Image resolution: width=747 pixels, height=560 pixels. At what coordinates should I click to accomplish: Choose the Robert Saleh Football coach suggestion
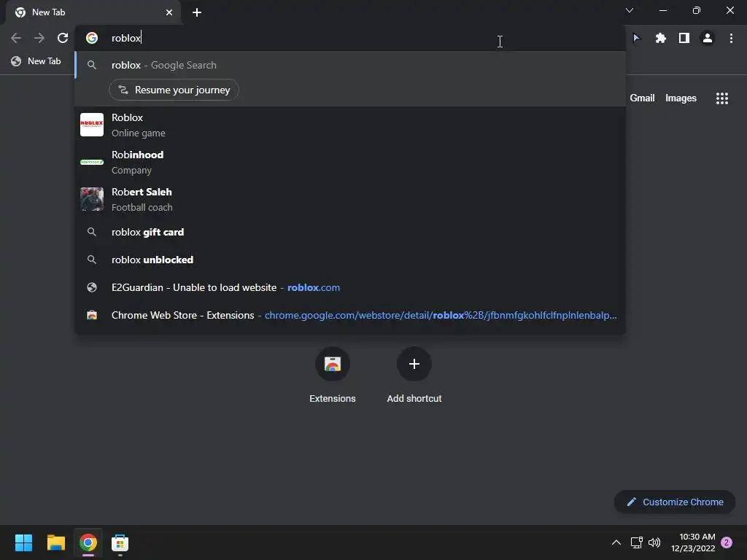[x=350, y=199]
